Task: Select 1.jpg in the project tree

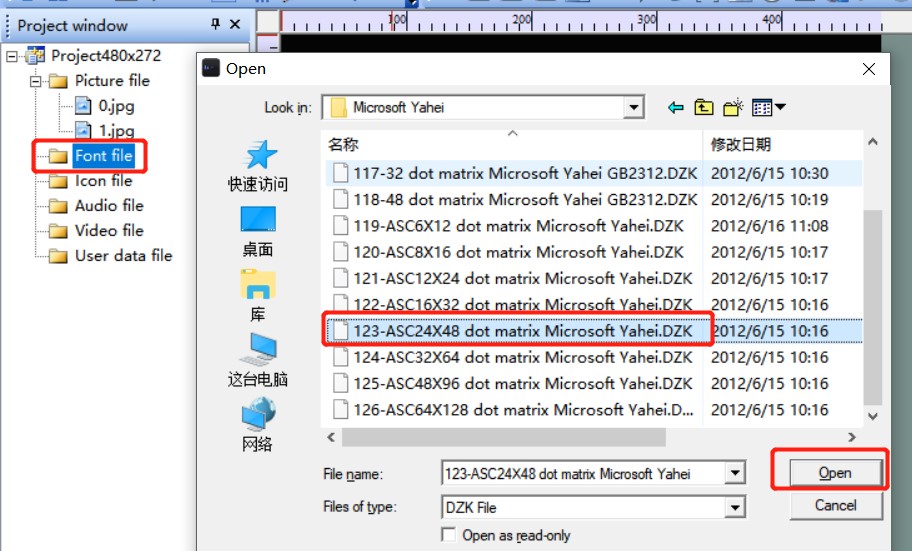Action: coord(116,130)
